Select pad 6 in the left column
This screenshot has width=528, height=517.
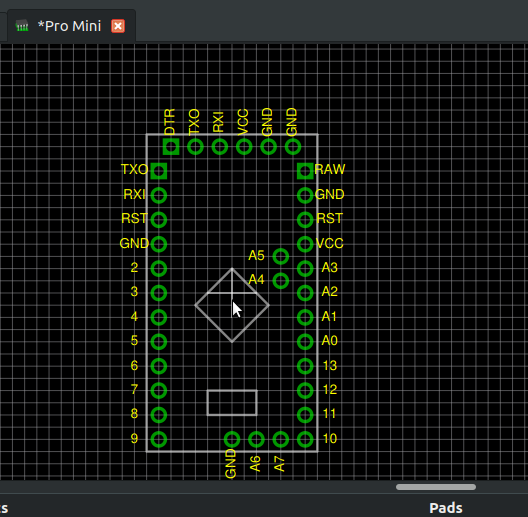coord(159,366)
